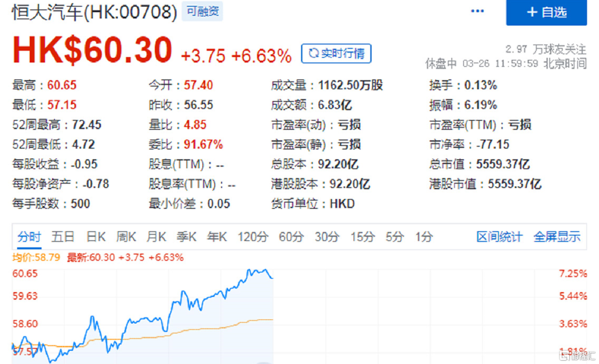Click the 总股本 value 92.20亿
Image resolution: width=599 pixels, height=364 pixels.
(x=338, y=164)
